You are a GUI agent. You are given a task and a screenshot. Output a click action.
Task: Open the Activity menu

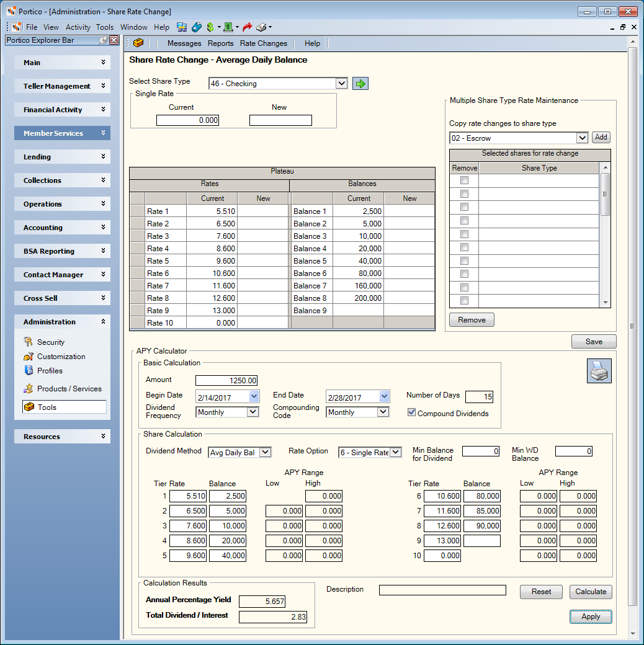pyautogui.click(x=78, y=27)
